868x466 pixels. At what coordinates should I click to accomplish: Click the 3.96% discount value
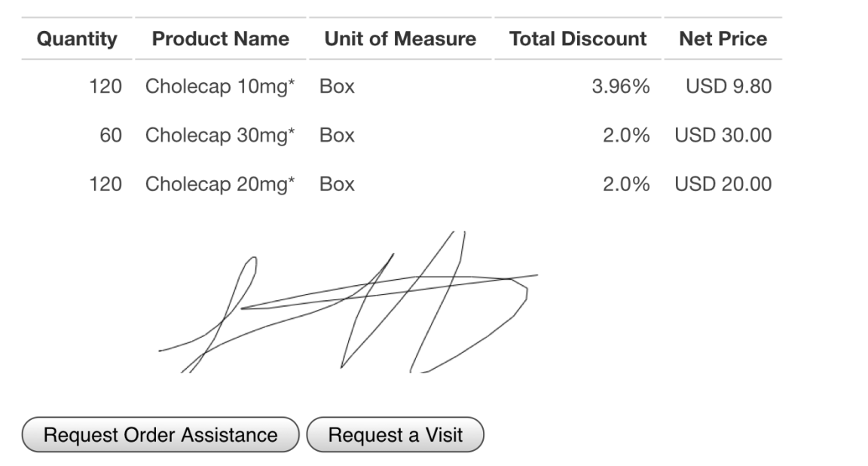click(x=620, y=87)
